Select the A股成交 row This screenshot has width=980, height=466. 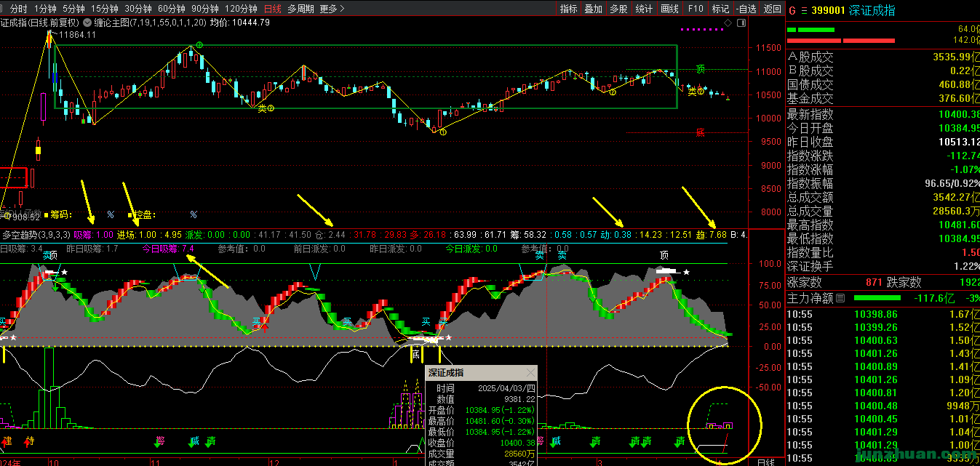pyautogui.click(x=883, y=57)
